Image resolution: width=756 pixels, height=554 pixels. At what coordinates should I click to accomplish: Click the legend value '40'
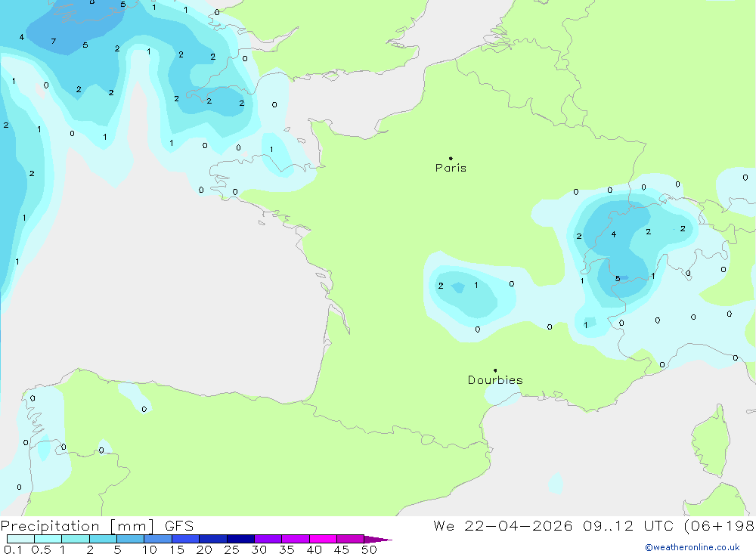point(314,549)
